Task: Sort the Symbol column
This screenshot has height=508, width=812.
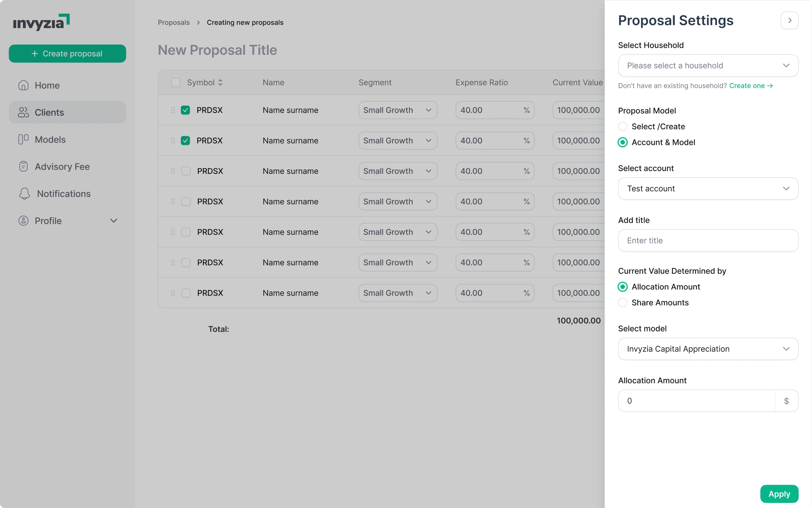Action: coord(221,82)
